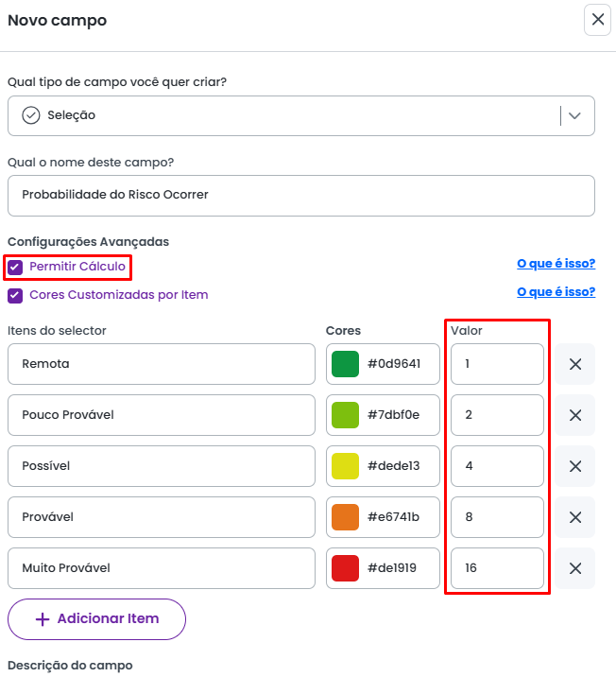Remove the Remota item with X icon
This screenshot has height=677, width=616.
[x=574, y=364]
